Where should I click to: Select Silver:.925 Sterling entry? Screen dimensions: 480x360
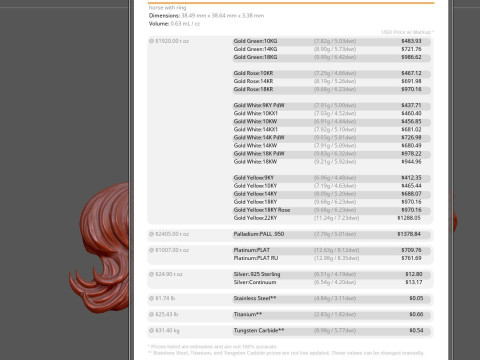click(257, 274)
